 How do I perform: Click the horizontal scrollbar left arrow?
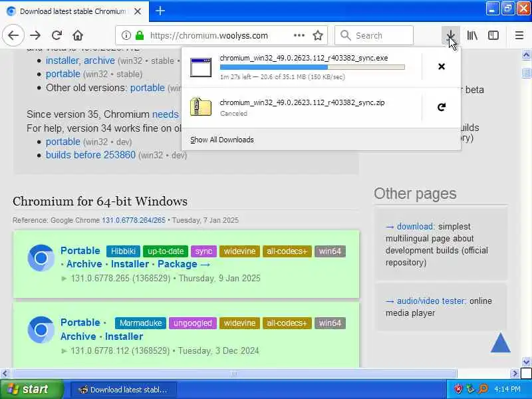point(5,374)
